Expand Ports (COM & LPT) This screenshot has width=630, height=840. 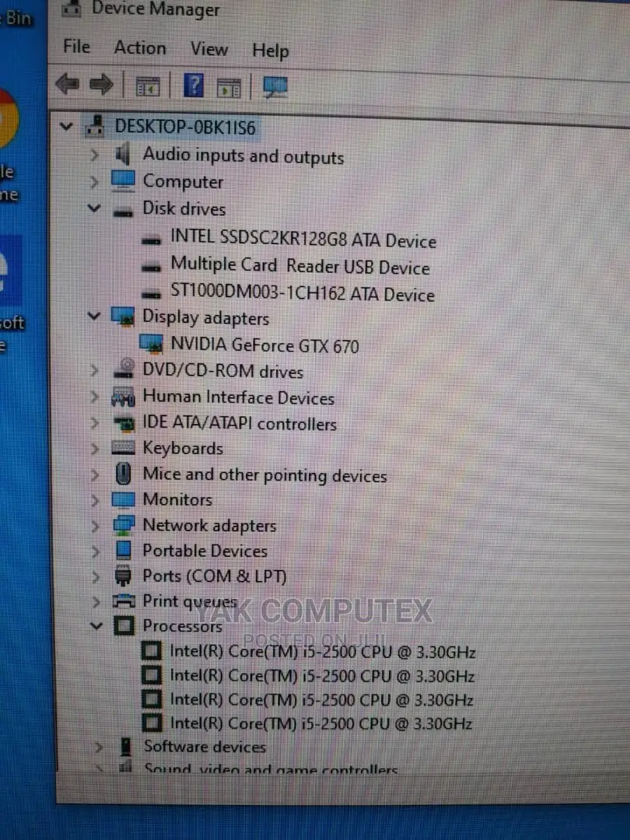coord(96,577)
